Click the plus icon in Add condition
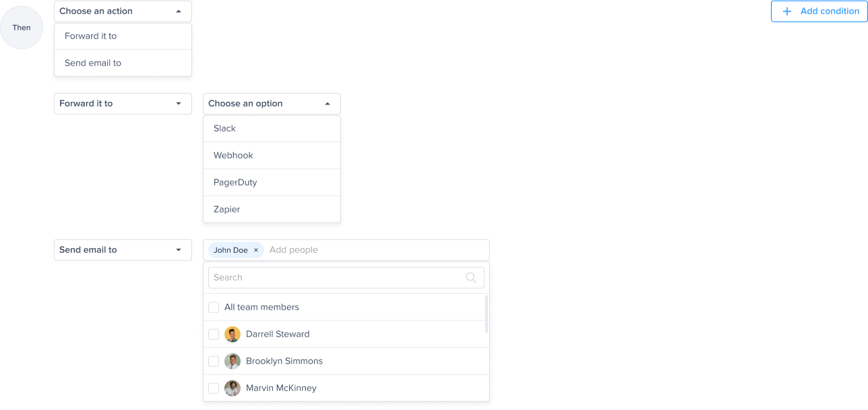The height and width of the screenshot is (410, 868). pos(786,11)
